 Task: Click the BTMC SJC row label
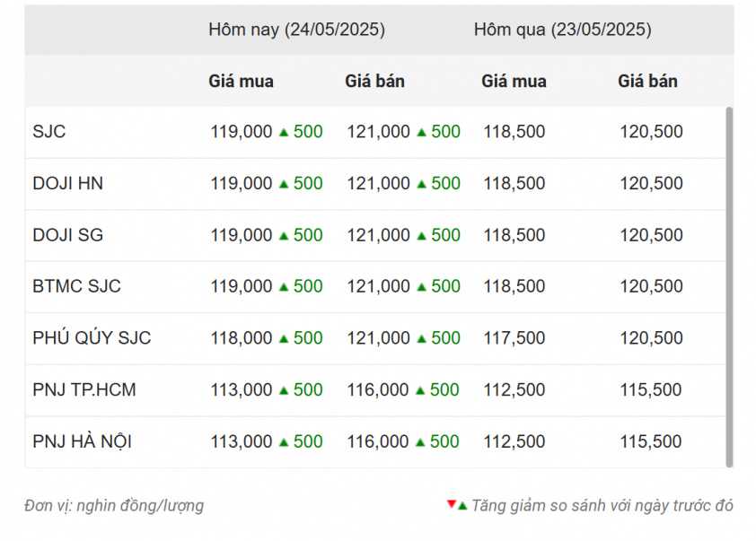coord(76,286)
